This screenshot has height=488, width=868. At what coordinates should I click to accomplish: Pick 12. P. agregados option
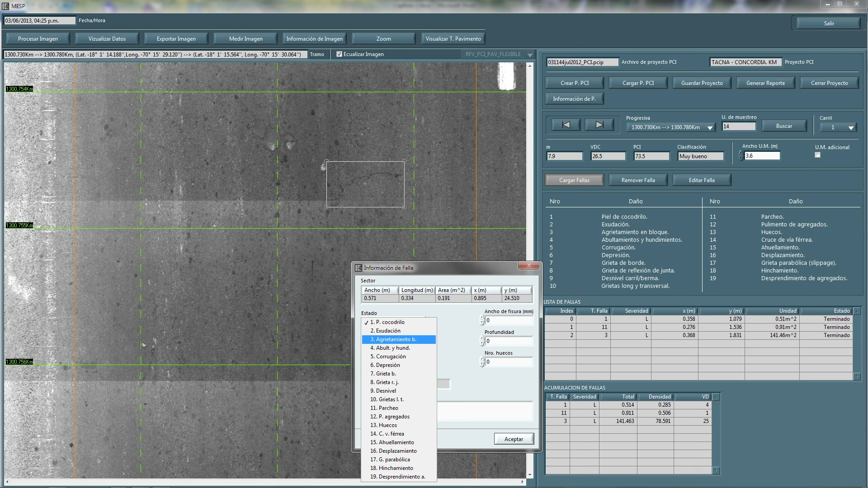(x=398, y=417)
